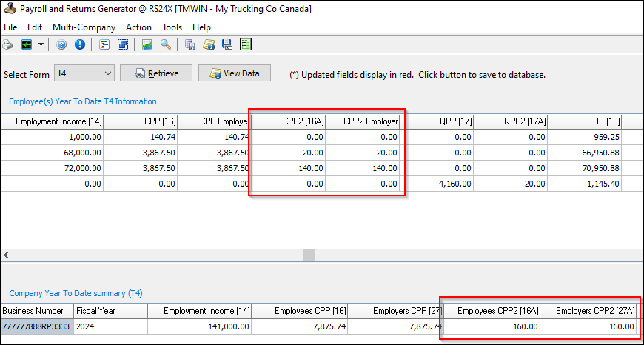The width and height of the screenshot is (644, 345).
Task: Open the dropdown arrow beside the monitor icon
Action: pos(41,44)
